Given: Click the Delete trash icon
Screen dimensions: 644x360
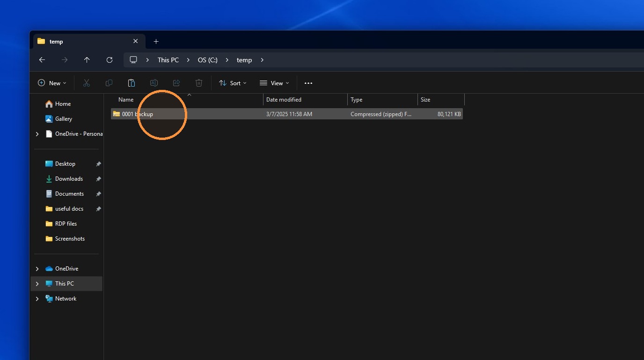Looking at the screenshot, I should (199, 83).
